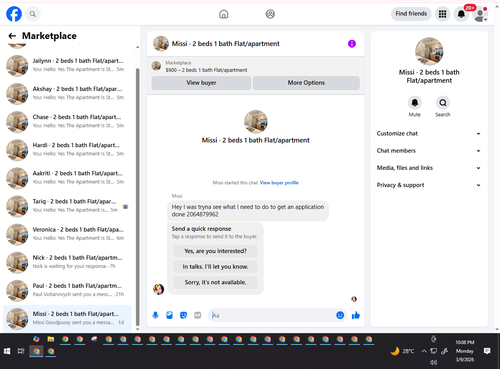Viewport: 500px width, 369px height.
Task: Open the Chase conversation
Action: (x=67, y=122)
